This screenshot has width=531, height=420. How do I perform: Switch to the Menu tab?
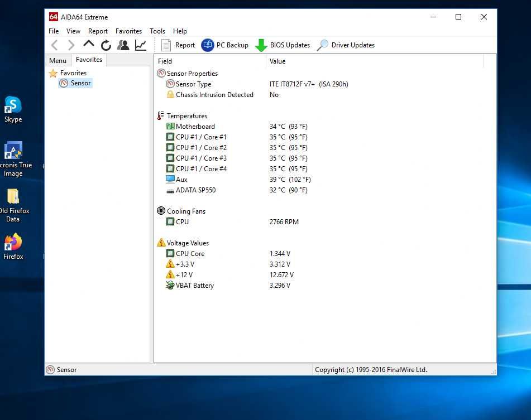tap(58, 61)
